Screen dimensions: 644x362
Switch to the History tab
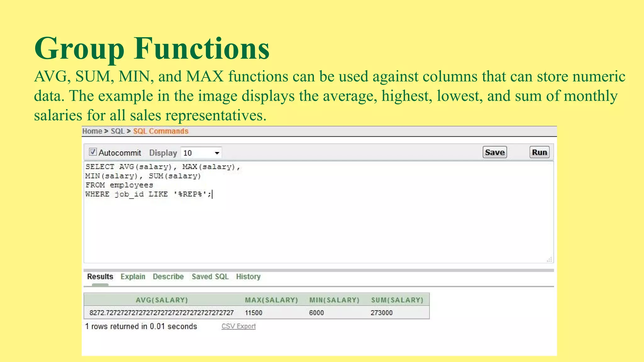point(248,277)
